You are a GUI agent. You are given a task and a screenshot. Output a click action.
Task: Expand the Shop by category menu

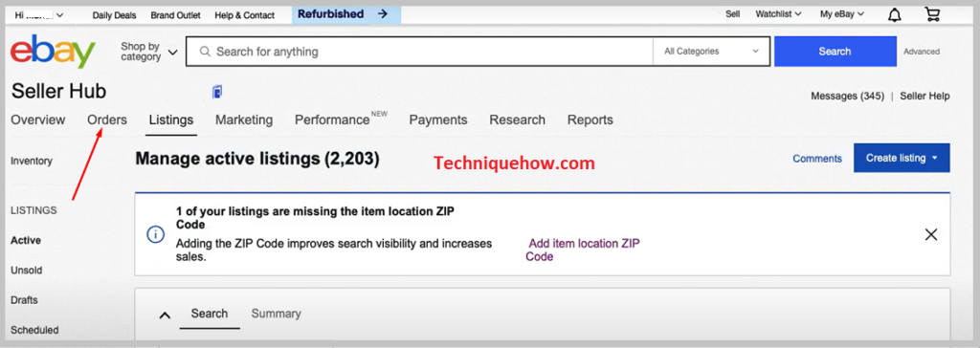[148, 52]
